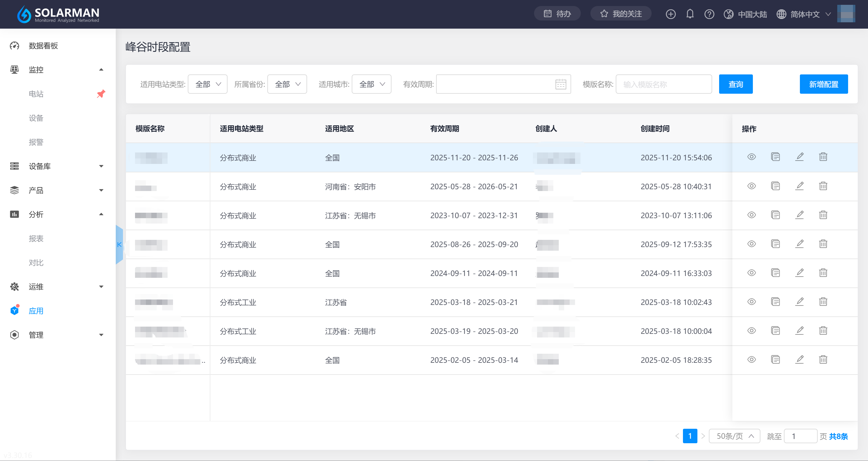The image size is (868, 461).
Task: Click the help question mark icon
Action: (709, 14)
